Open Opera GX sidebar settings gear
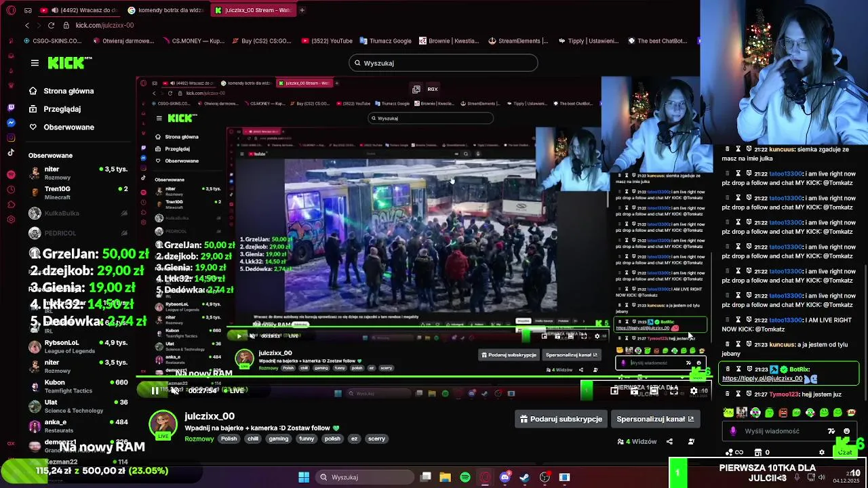Screen dimensions: 868x488 click(x=11, y=220)
